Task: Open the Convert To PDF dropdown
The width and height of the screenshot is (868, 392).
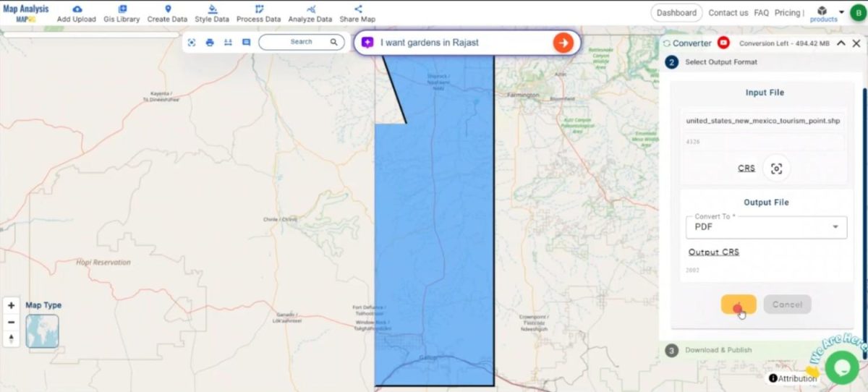Action: tap(766, 227)
